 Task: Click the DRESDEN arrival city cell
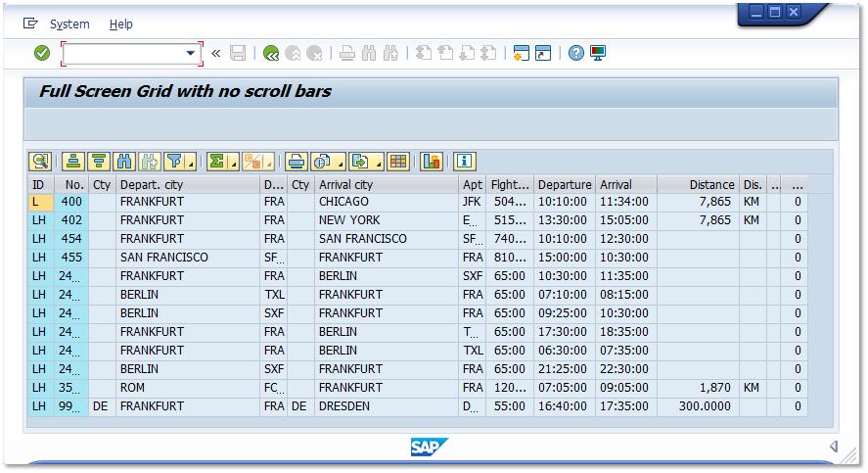387,406
